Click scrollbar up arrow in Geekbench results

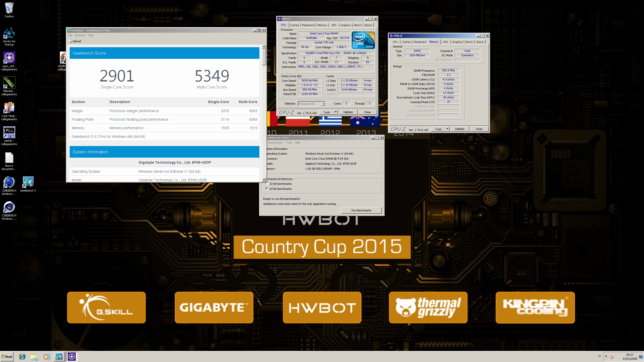264,47
